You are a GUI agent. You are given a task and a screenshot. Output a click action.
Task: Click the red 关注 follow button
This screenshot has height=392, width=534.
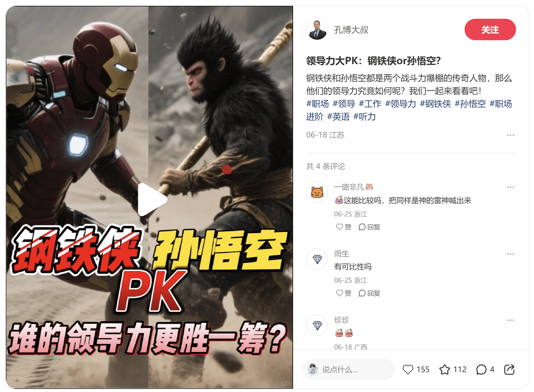[490, 29]
